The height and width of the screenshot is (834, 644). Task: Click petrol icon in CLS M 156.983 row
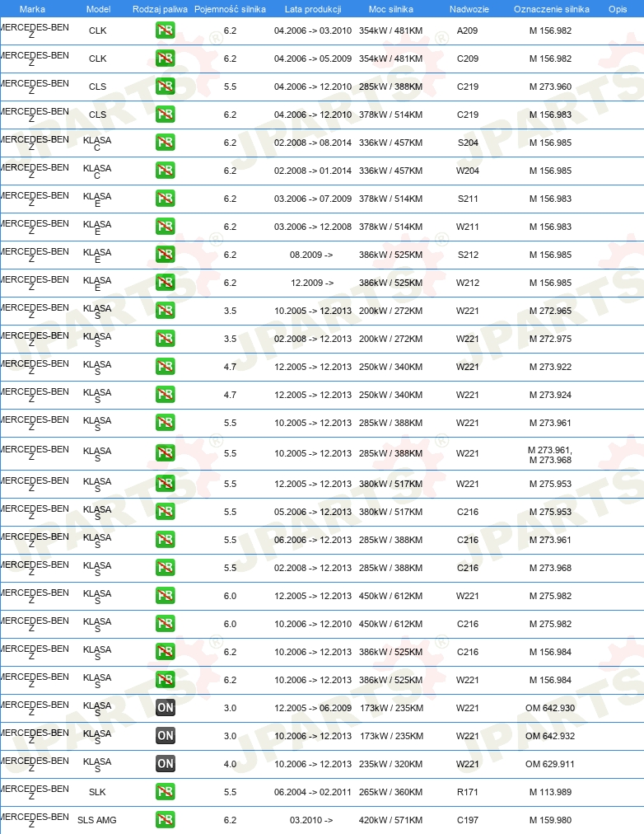pyautogui.click(x=166, y=115)
